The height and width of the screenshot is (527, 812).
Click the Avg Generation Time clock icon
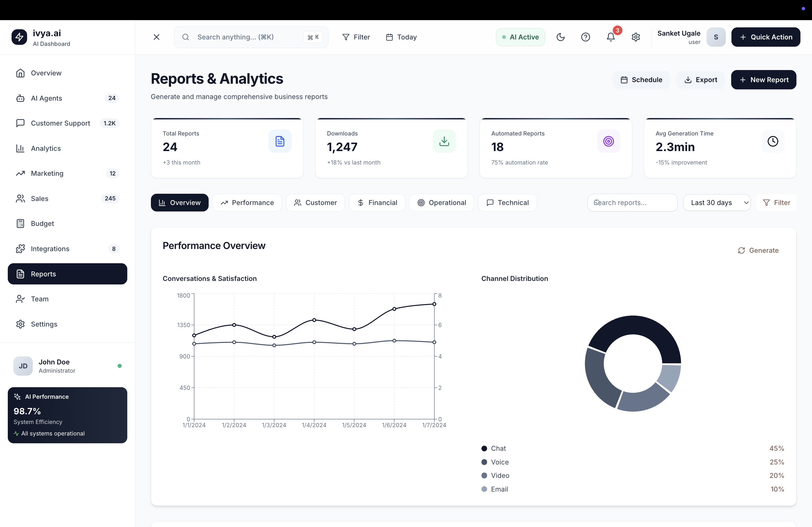click(773, 141)
